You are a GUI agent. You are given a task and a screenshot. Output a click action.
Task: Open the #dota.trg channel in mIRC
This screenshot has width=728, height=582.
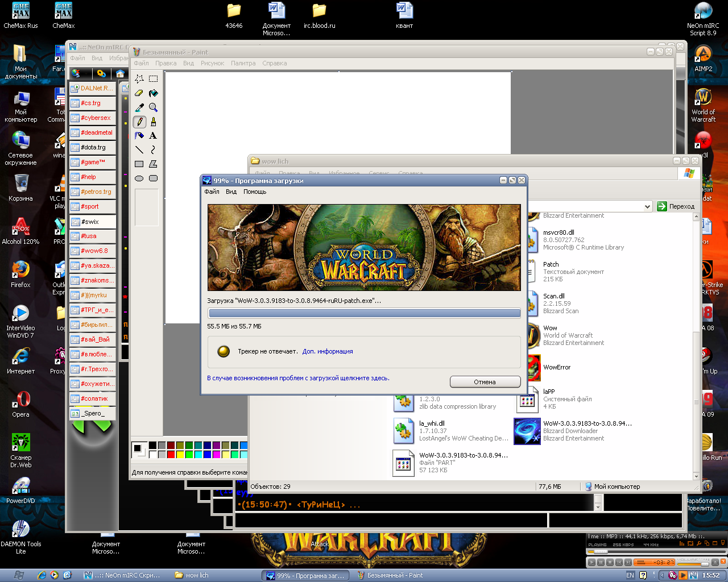[92, 148]
